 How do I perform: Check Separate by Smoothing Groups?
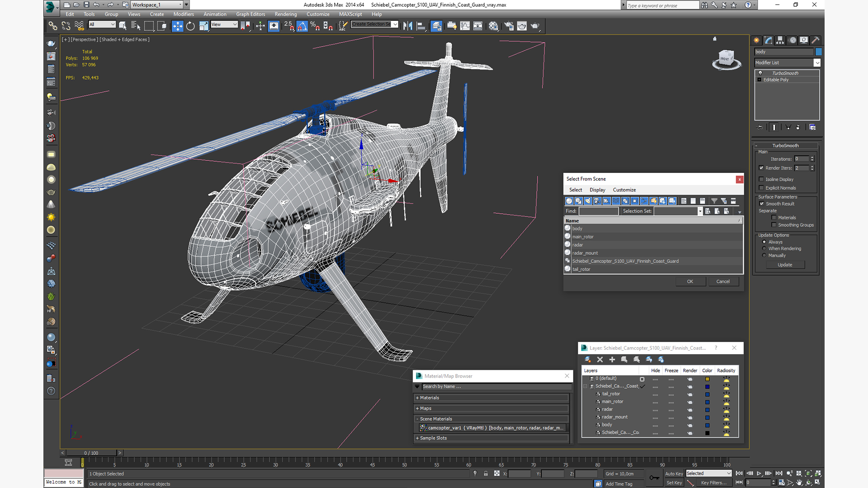point(774,225)
